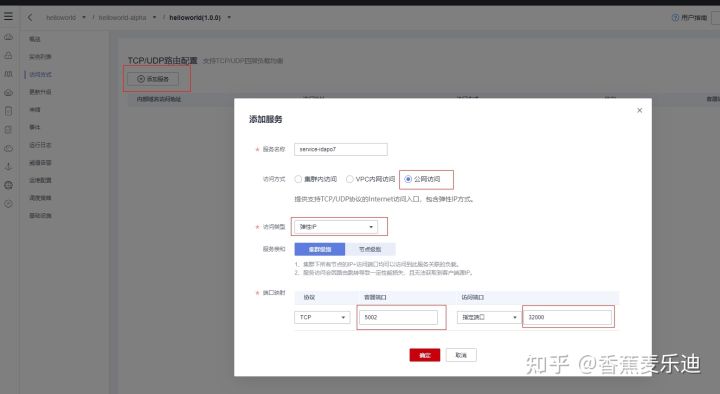Screen dimensions: 720x394
Task: Select the anchor-shaped icon above the globe
Action: point(8,167)
